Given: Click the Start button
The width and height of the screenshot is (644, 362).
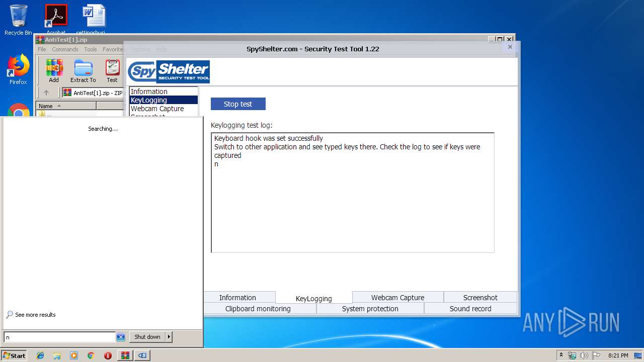Looking at the screenshot, I should tap(14, 355).
